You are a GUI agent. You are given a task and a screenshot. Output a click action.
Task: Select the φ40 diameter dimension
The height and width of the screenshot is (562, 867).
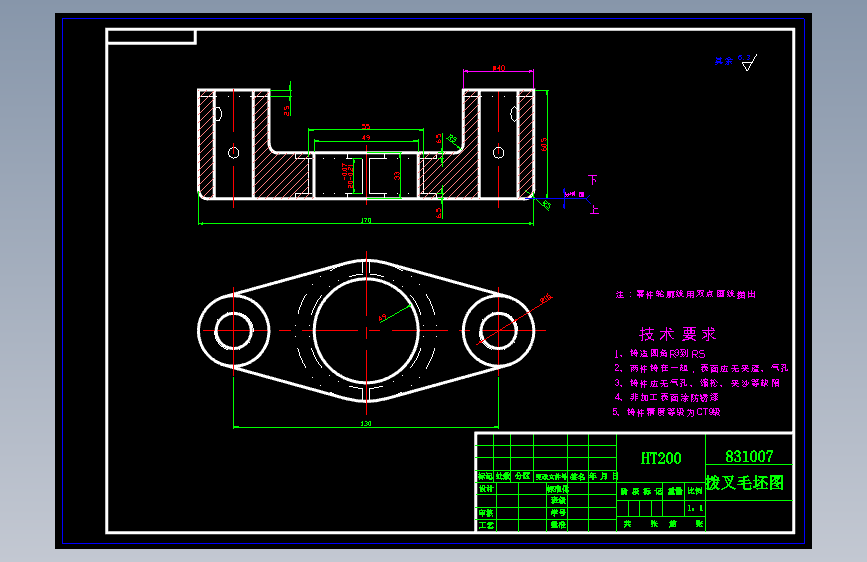pos(499,68)
